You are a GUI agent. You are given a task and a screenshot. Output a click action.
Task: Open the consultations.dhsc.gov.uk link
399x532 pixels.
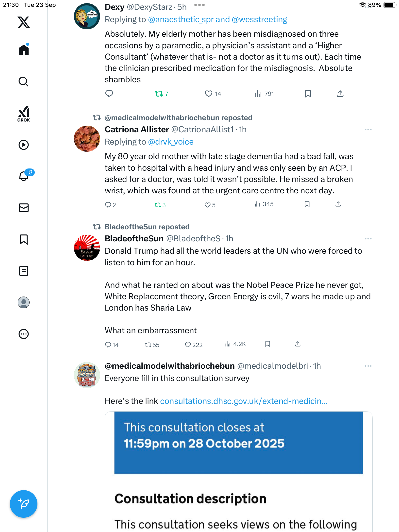coord(244,401)
